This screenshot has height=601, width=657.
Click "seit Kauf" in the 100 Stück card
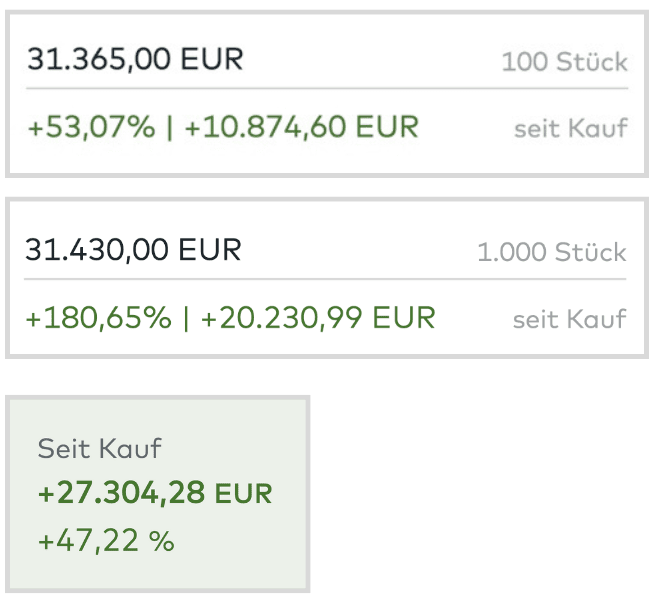570,128
